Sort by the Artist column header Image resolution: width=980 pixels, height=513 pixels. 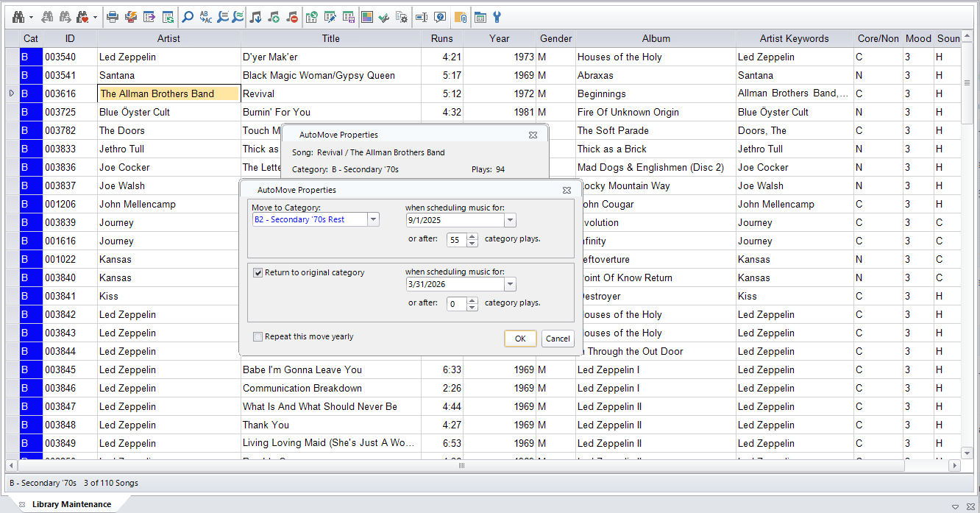(168, 38)
